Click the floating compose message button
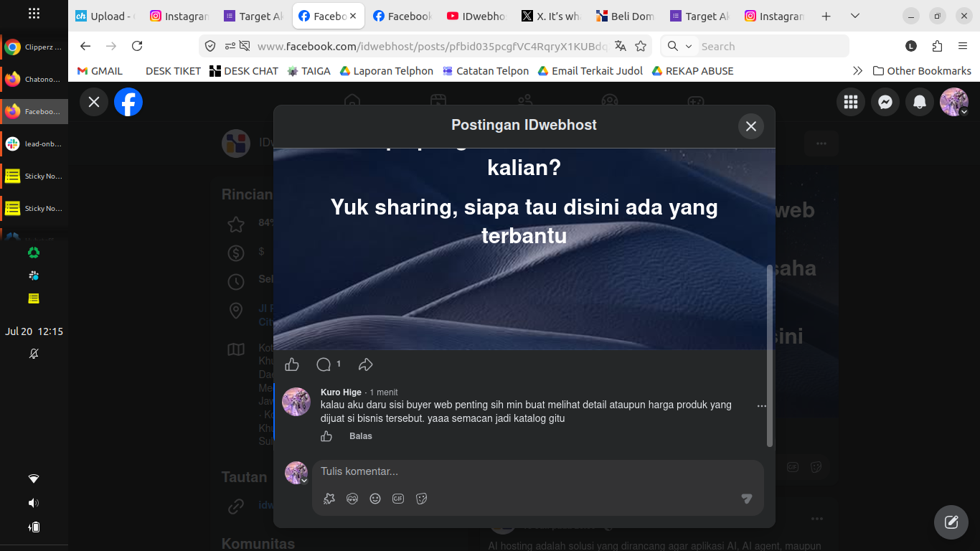The height and width of the screenshot is (551, 980). [x=951, y=522]
